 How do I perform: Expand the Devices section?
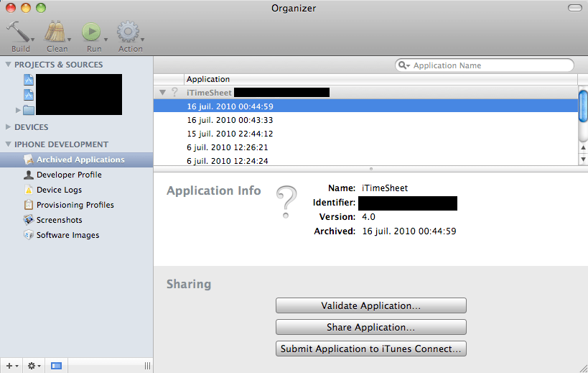pos(9,127)
